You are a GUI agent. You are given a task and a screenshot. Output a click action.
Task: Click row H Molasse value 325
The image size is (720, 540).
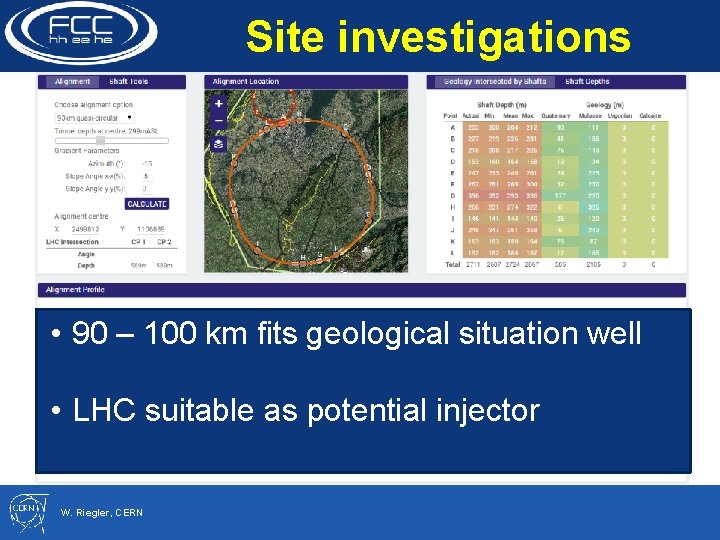click(593, 207)
